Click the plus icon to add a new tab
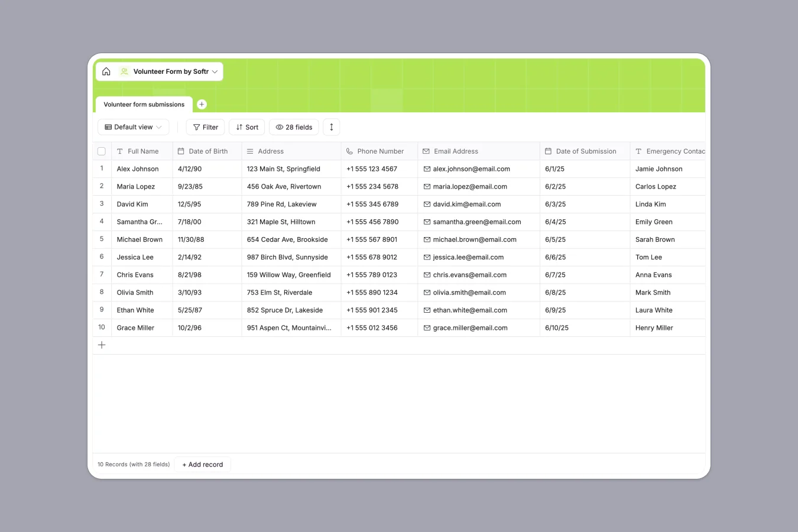Screen dimensions: 798x532 [x=202, y=103]
